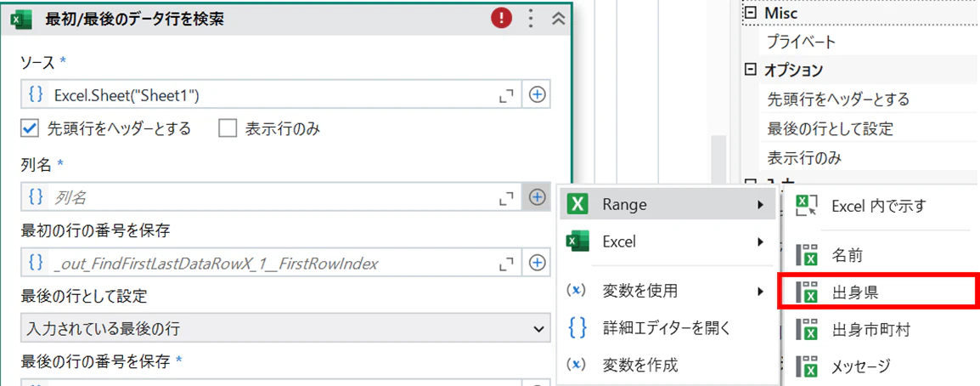Click curly braces icon in ソース field

[37, 94]
